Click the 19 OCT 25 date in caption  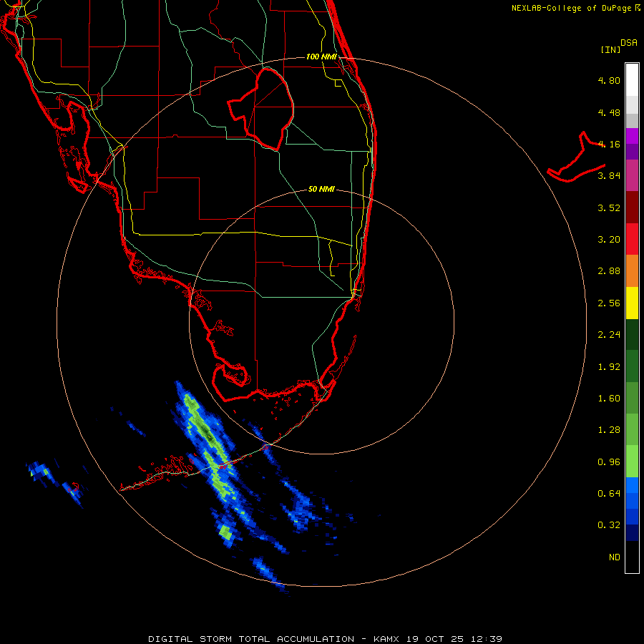(436, 639)
